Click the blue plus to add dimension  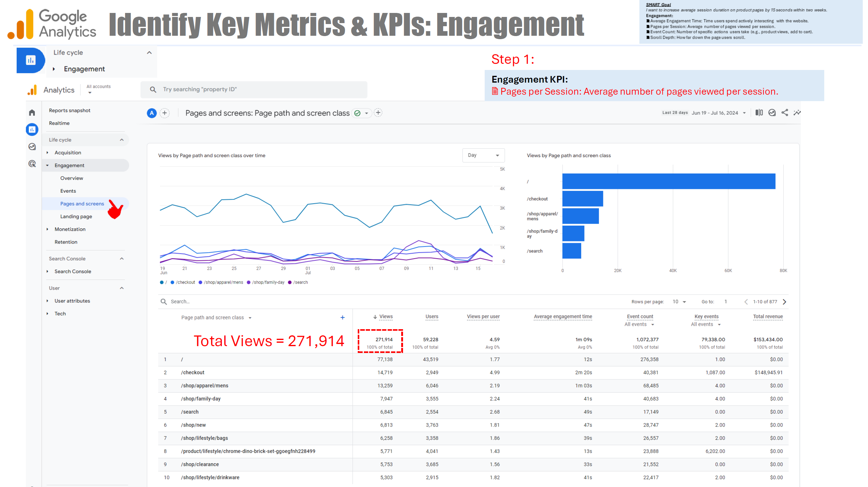click(342, 317)
